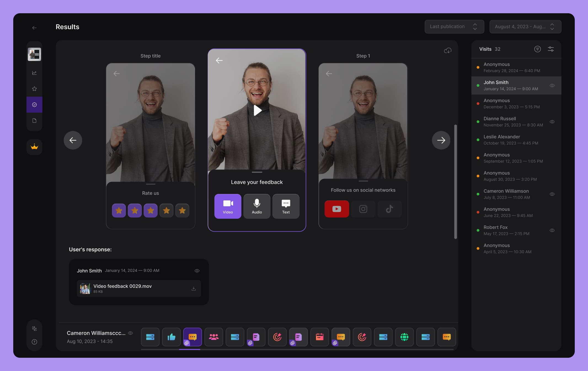Open the sliders settings icon in Visits

[x=550, y=49]
